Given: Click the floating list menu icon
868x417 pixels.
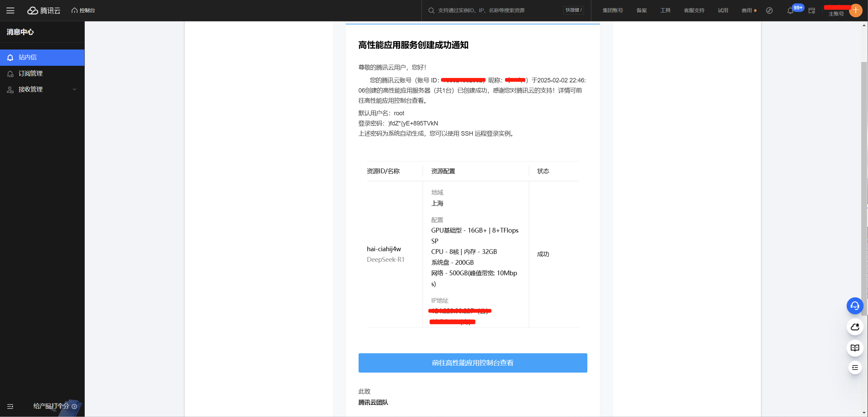Looking at the screenshot, I should [x=855, y=368].
